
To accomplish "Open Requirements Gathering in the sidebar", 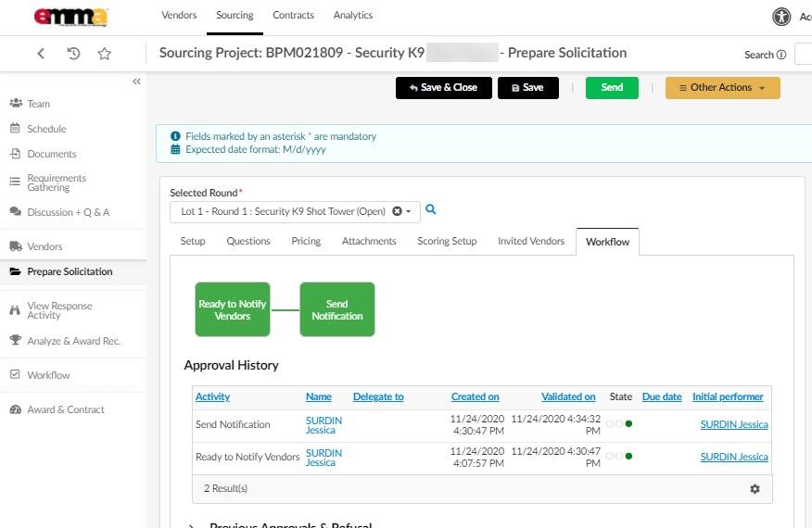I will point(57,182).
